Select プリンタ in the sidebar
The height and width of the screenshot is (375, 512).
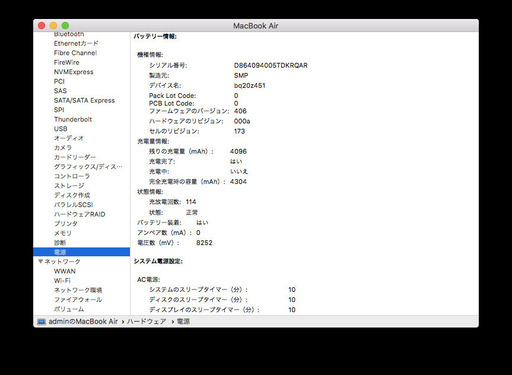[66, 224]
